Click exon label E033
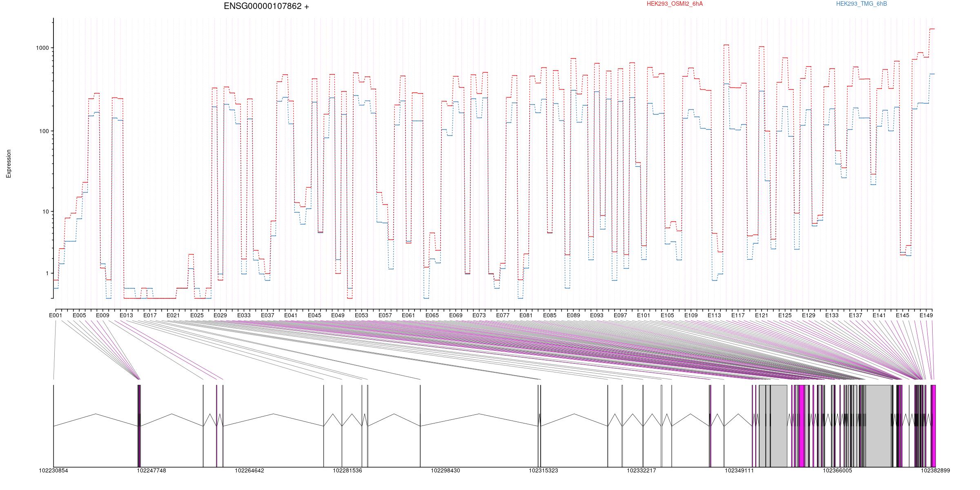 click(x=244, y=316)
